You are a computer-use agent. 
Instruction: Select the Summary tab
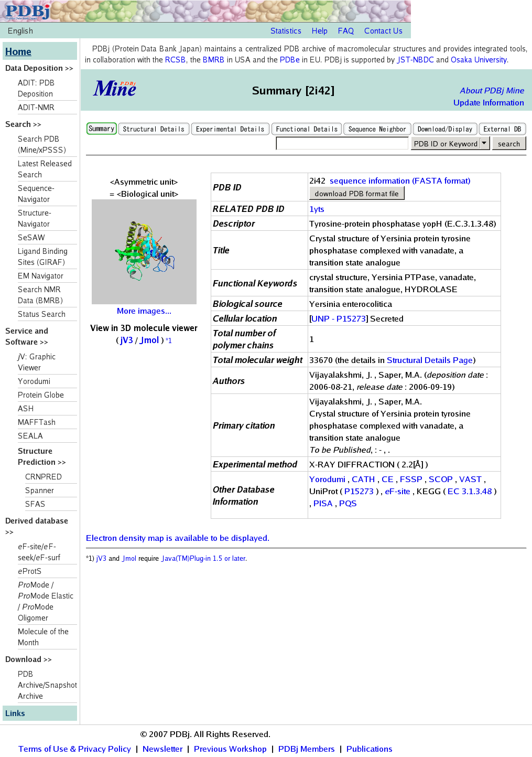[101, 129]
